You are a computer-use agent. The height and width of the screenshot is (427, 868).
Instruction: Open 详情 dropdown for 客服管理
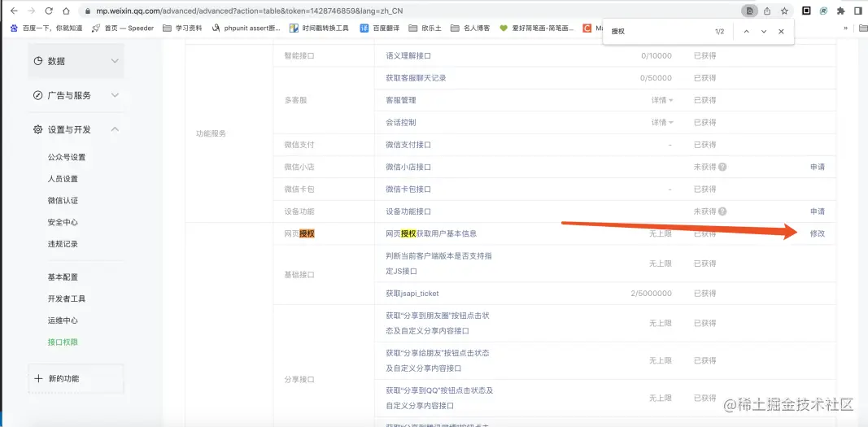662,100
